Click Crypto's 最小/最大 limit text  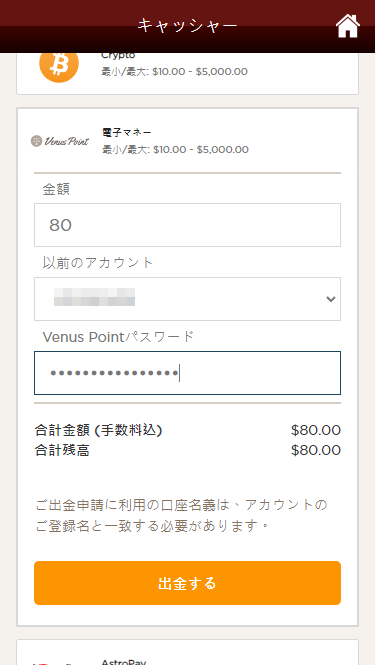(x=174, y=71)
